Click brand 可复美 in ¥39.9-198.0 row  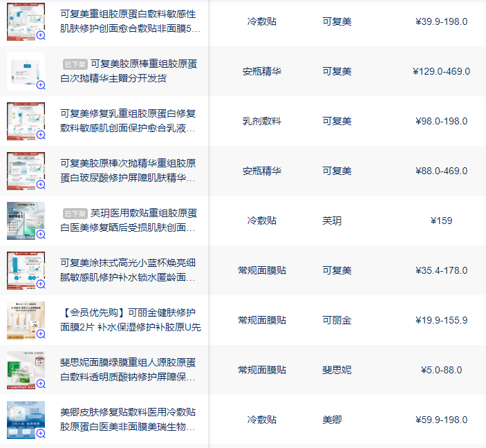coord(337,21)
